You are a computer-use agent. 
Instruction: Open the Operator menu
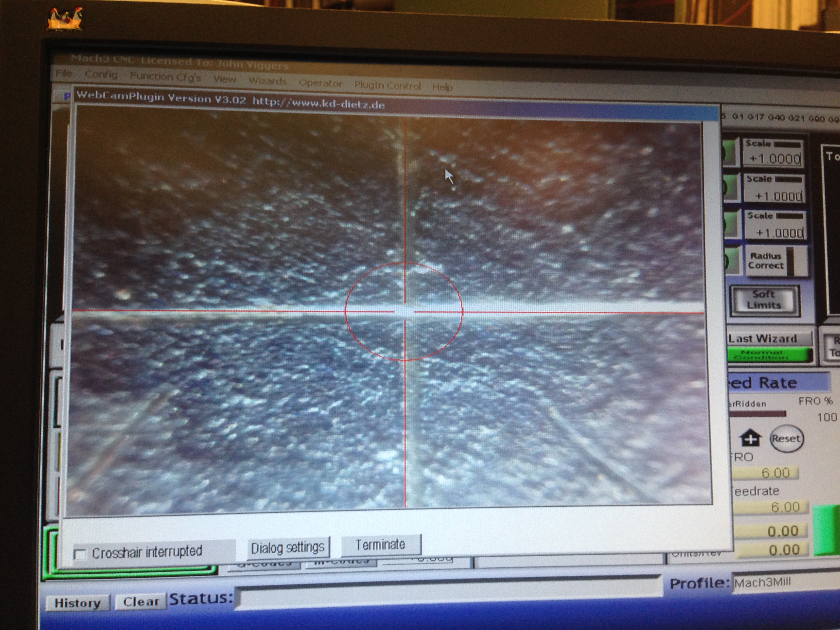pyautogui.click(x=321, y=83)
